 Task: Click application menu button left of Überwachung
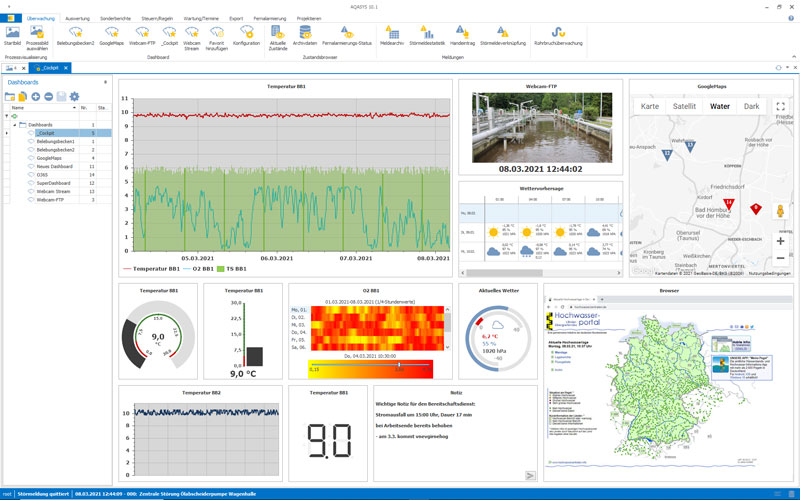click(x=11, y=18)
